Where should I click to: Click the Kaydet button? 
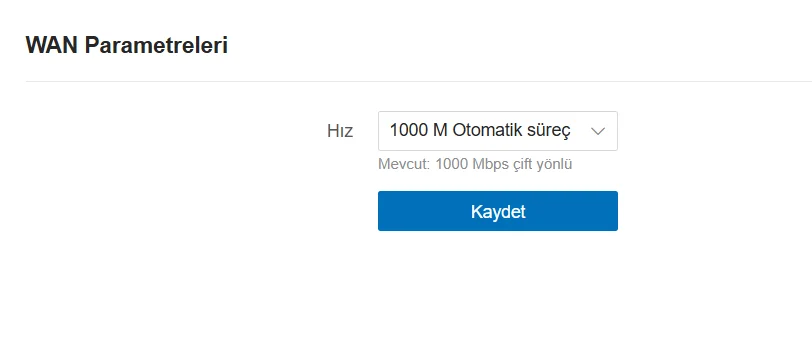tap(498, 211)
